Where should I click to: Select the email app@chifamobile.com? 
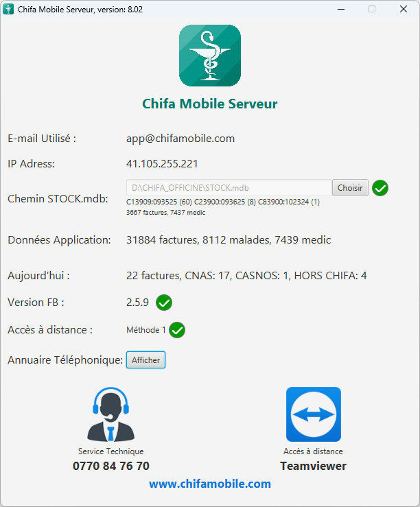pos(180,139)
